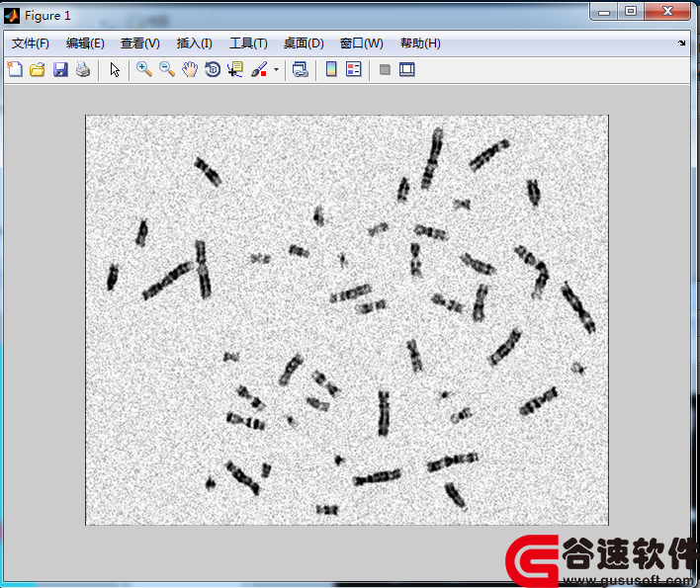Open the brush color dropdown arrow

coord(276,69)
